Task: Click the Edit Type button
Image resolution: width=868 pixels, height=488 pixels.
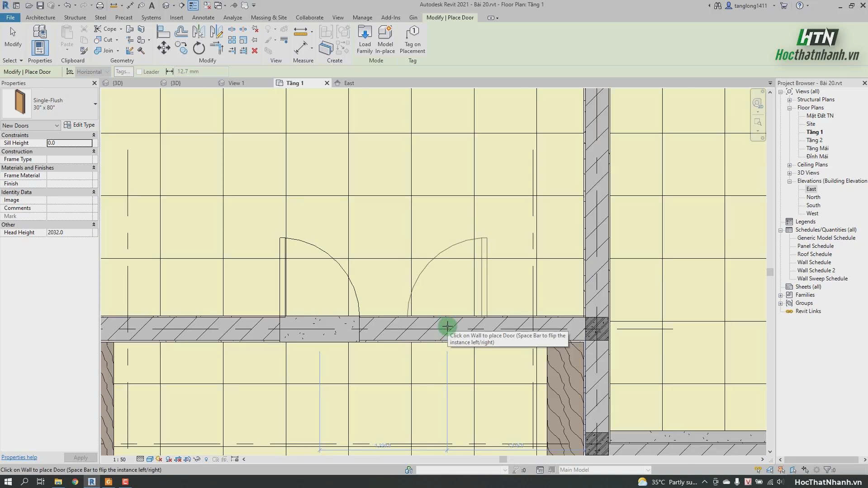Action: (80, 125)
